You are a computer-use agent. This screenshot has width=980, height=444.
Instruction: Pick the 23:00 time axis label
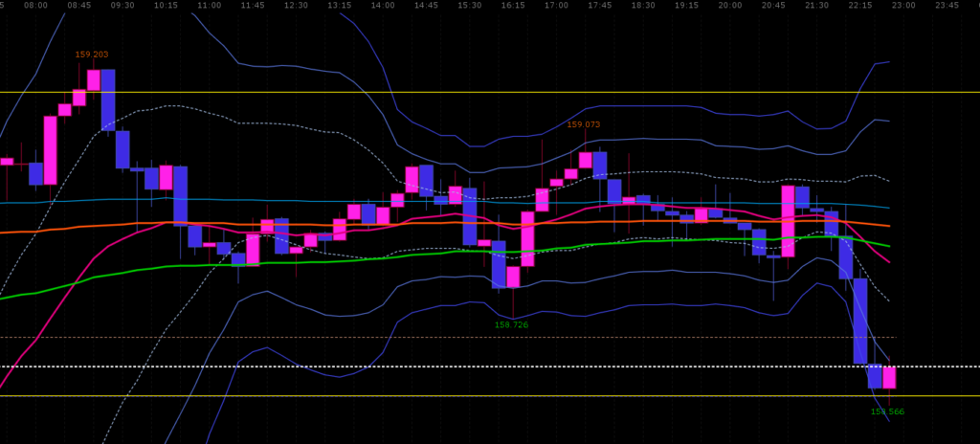tap(903, 5)
